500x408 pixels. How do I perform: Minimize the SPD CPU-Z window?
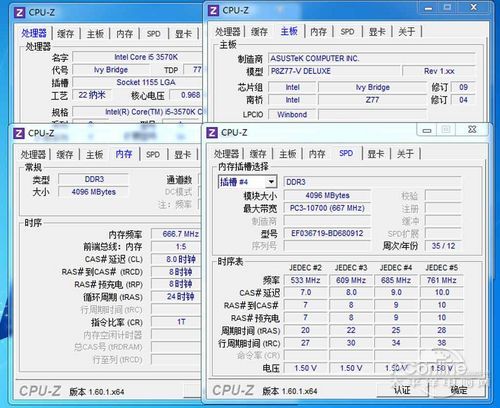coord(427,130)
